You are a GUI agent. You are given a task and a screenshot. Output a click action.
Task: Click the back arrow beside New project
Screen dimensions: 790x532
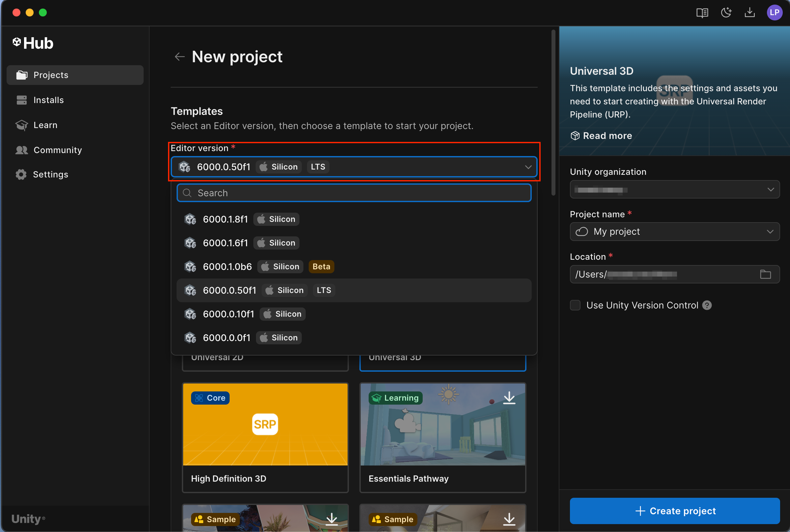179,57
